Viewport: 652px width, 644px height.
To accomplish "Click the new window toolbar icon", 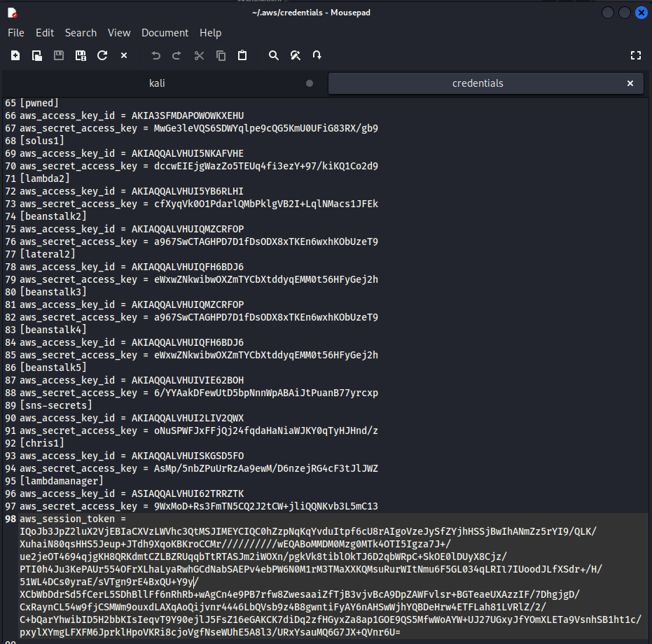I will (x=37, y=55).
